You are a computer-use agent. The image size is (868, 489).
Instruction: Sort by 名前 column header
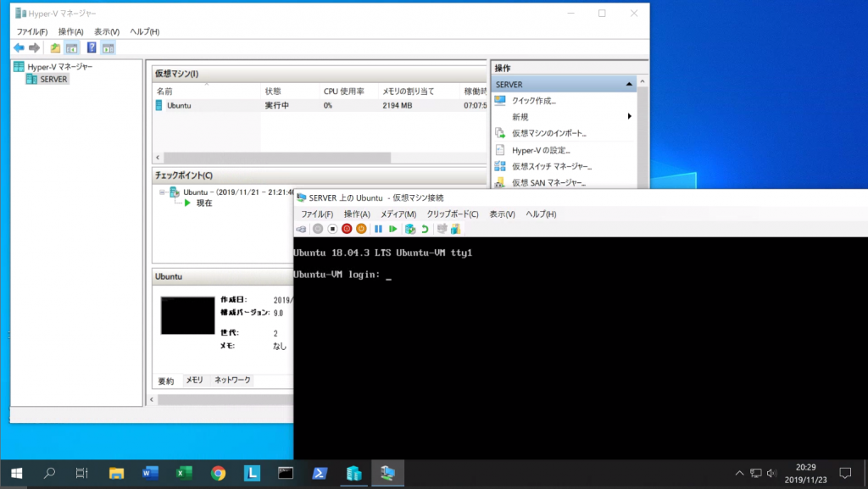pyautogui.click(x=206, y=92)
